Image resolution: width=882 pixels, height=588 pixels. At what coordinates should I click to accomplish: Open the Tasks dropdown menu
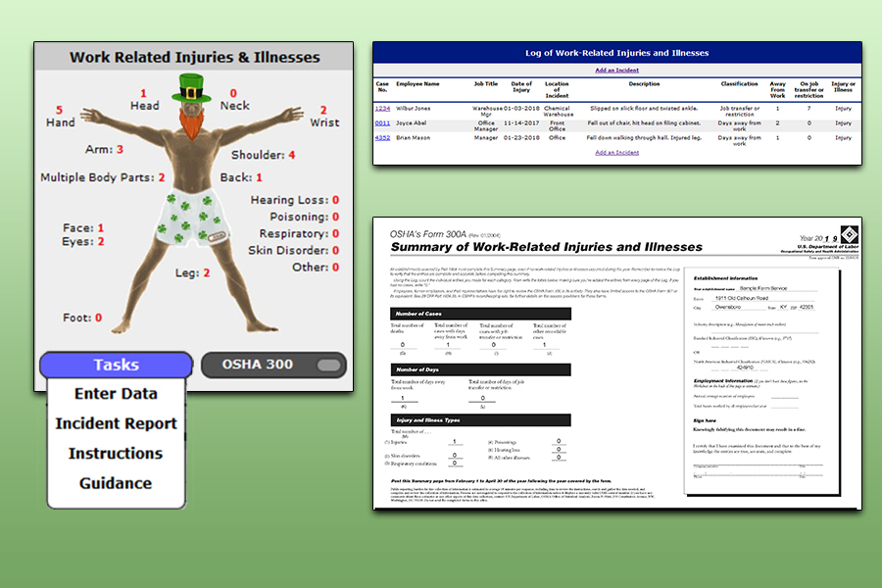[x=116, y=365]
